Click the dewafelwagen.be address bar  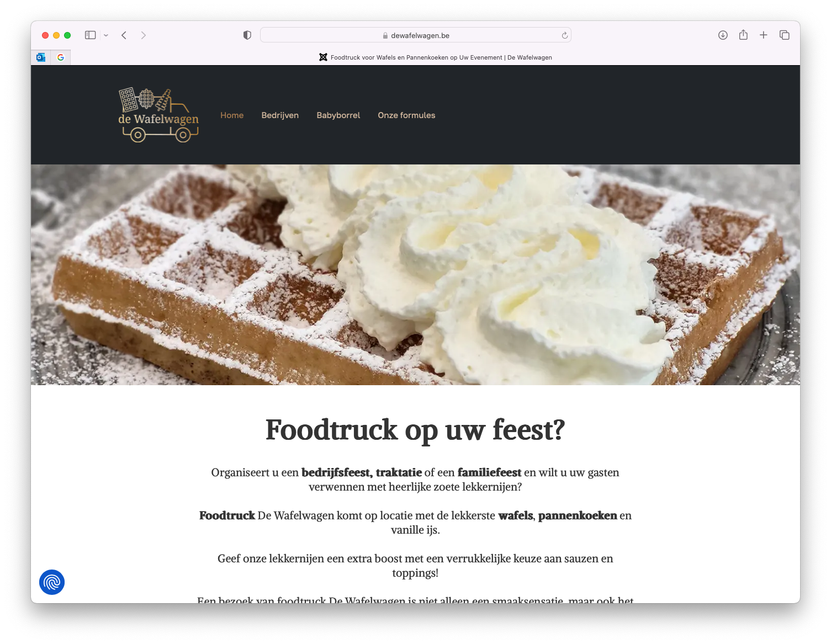416,35
